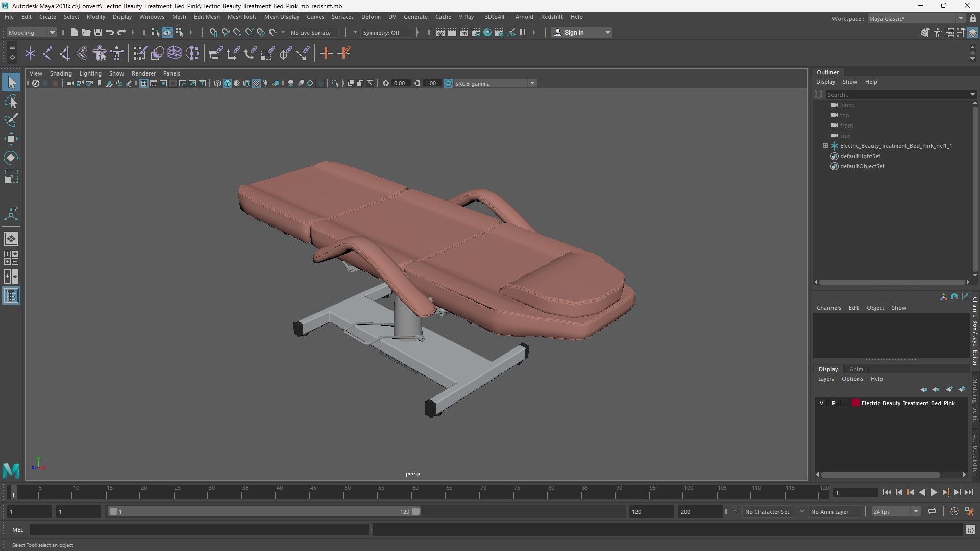Select the Select Tool arrow icon
This screenshot has height=551, width=980.
click(11, 82)
